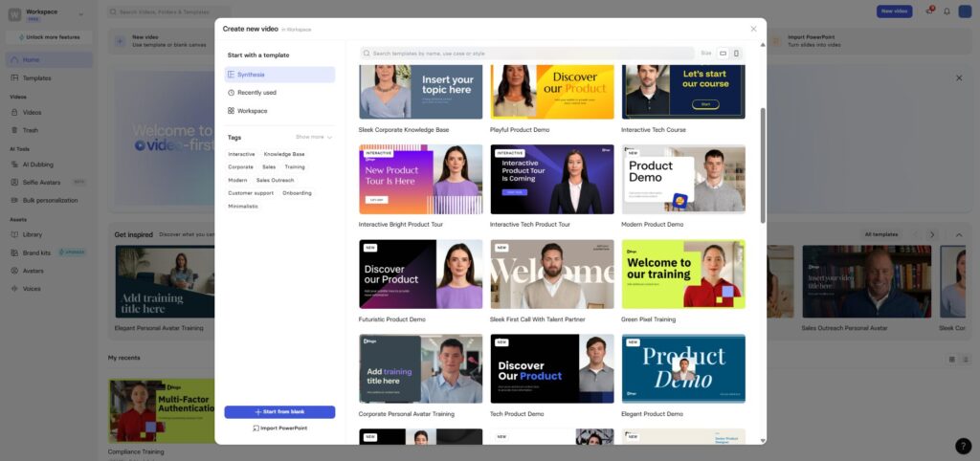Open Avatars in sidebar
Image resolution: width=980 pixels, height=461 pixels.
point(49,271)
